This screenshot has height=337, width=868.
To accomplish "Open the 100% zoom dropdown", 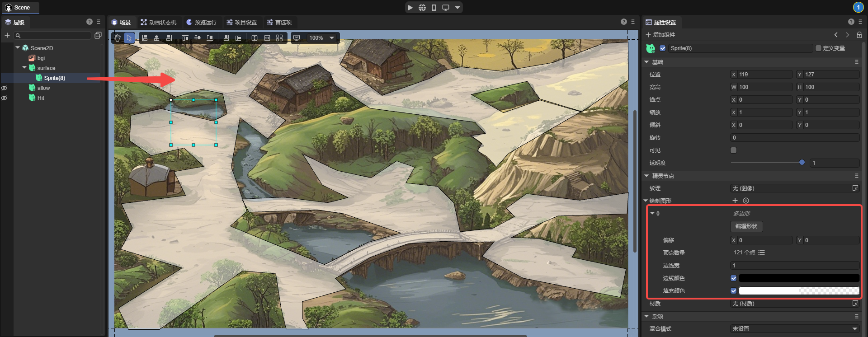I will click(332, 38).
